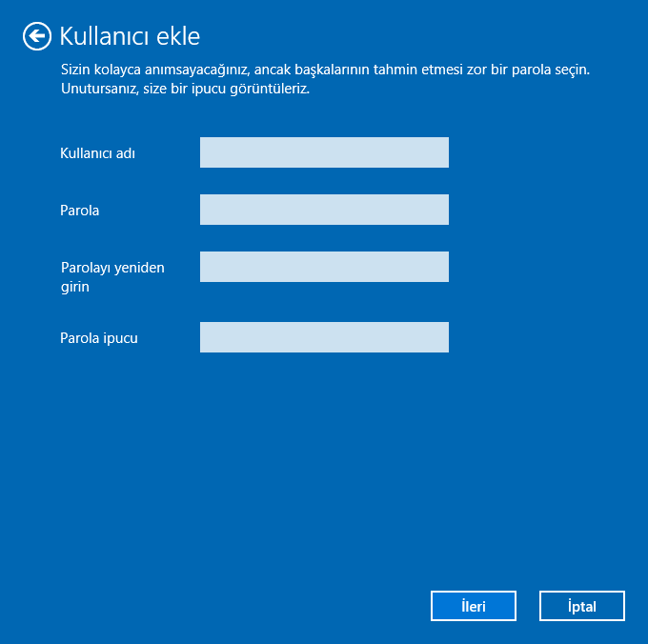Click the description starting 'Sizin kolayca anımsayacağınız'
This screenshot has height=644, width=648.
[x=325, y=79]
